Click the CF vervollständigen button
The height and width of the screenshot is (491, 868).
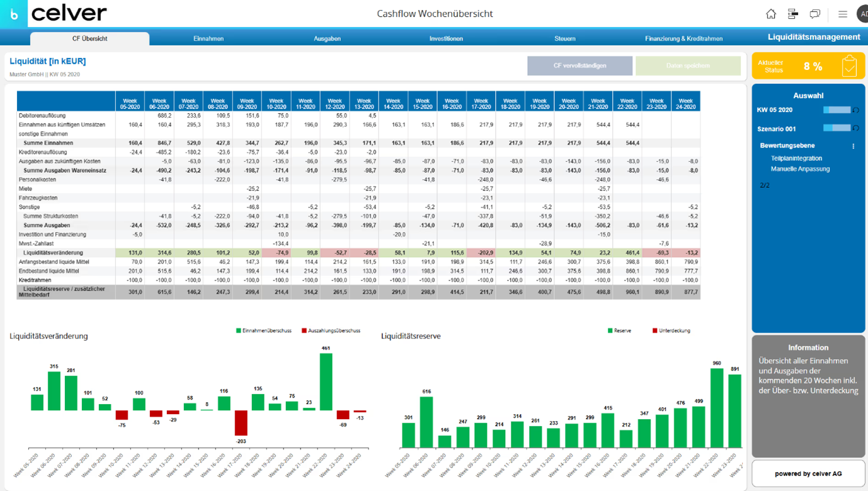580,66
